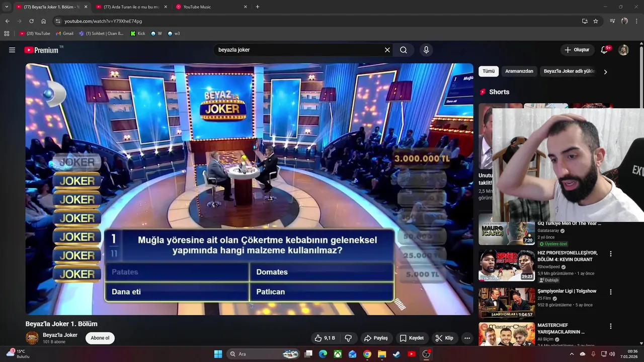Select Beyaz'la Joker adlı yükle chip
644x362 pixels.
[569, 71]
